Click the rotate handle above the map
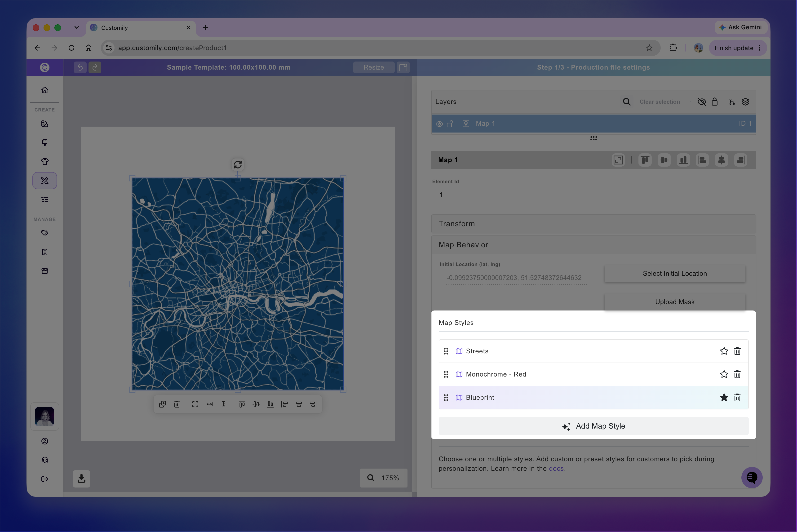Viewport: 797px width, 532px height. click(x=238, y=164)
